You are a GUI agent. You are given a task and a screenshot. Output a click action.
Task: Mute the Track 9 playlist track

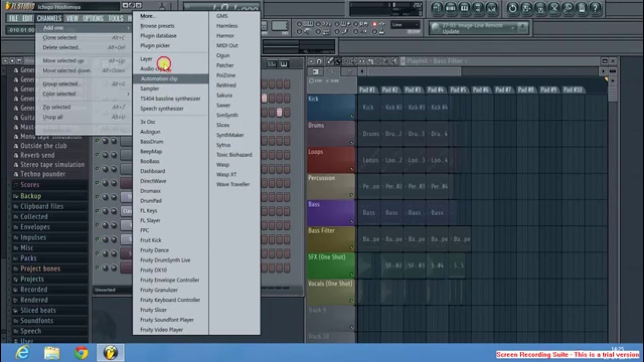[x=352, y=327]
